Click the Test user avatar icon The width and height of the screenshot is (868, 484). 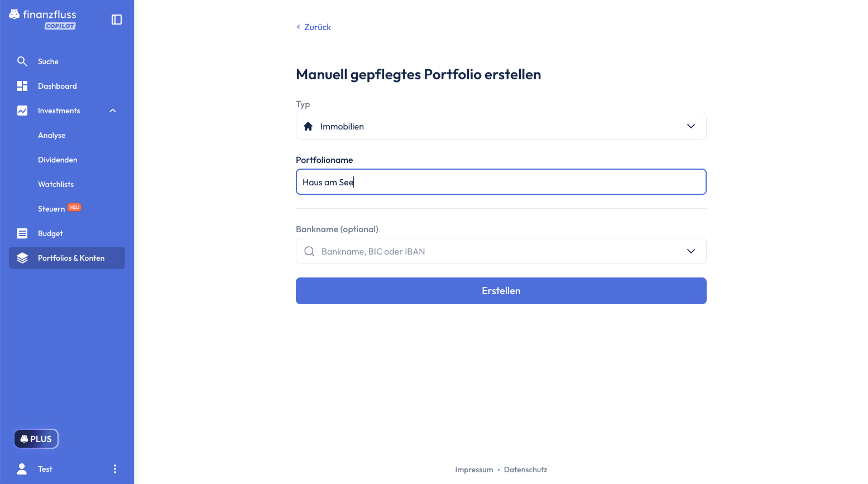[x=22, y=469]
